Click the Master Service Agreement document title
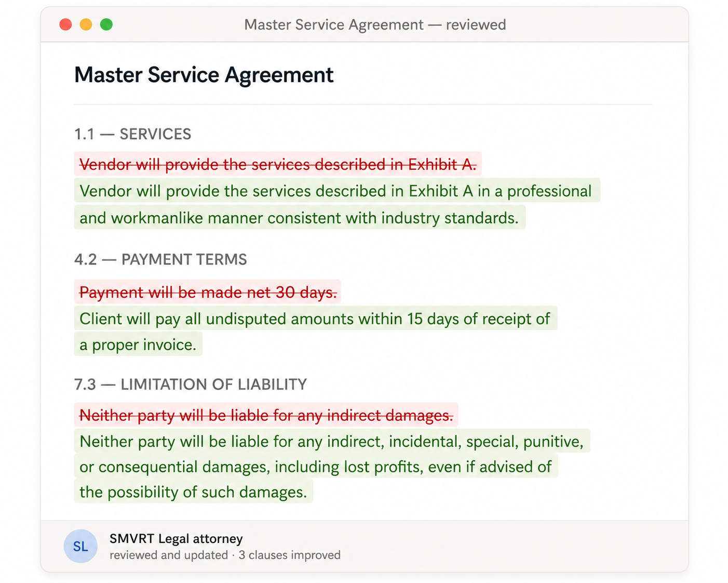The width and height of the screenshot is (728, 583). 204,75
